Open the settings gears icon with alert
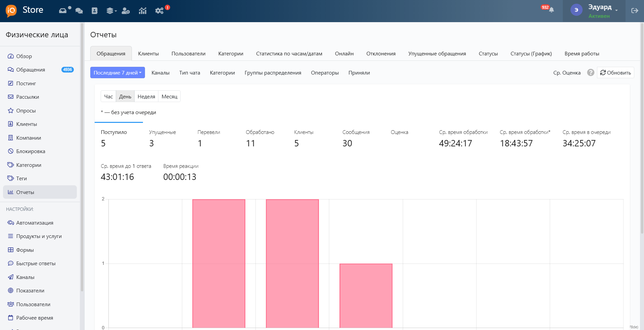The image size is (644, 330). click(x=159, y=11)
